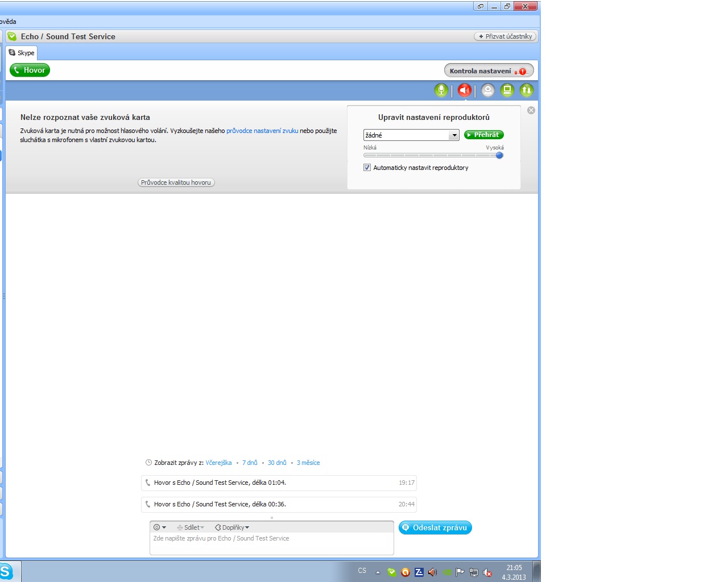Show messages from 7 dnů
The height and width of the screenshot is (582, 728).
click(x=250, y=463)
